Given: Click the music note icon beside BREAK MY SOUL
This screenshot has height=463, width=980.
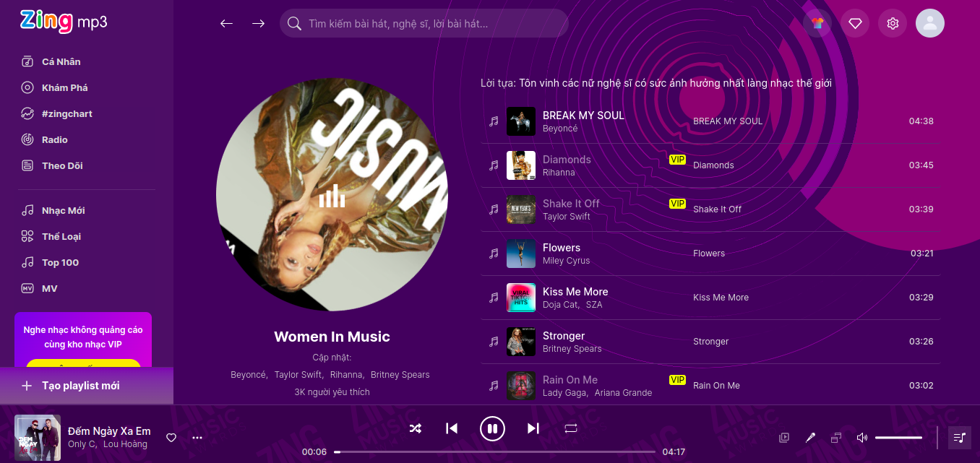Looking at the screenshot, I should point(494,121).
